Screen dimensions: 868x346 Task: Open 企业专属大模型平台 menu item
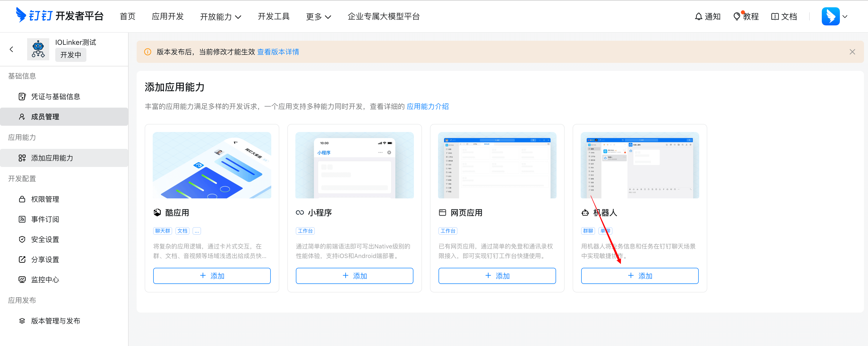(x=383, y=17)
